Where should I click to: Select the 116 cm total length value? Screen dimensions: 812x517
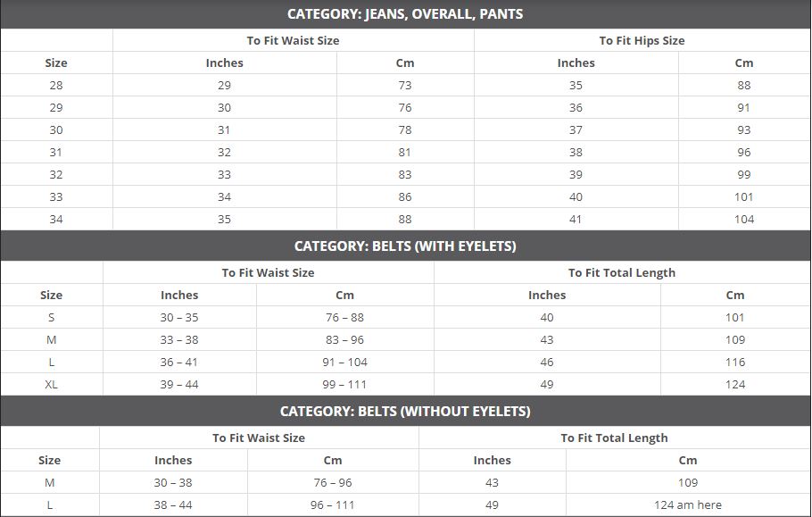pyautogui.click(x=735, y=363)
